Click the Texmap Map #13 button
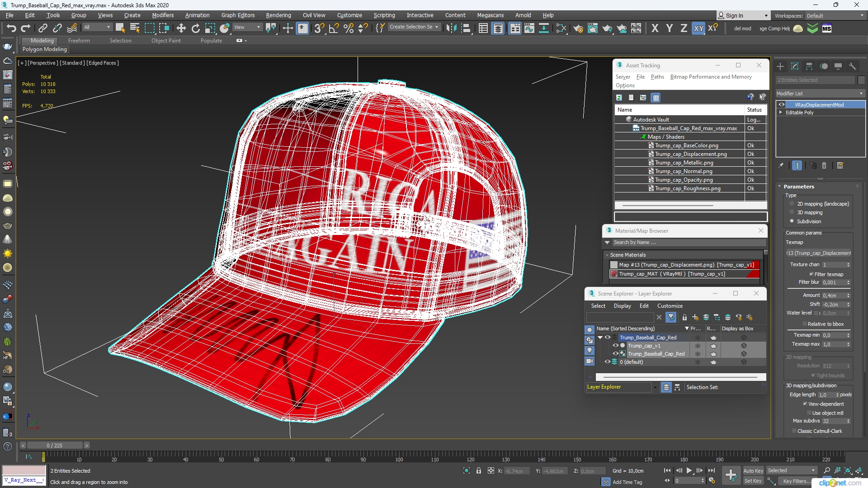The image size is (868, 488). (x=819, y=253)
